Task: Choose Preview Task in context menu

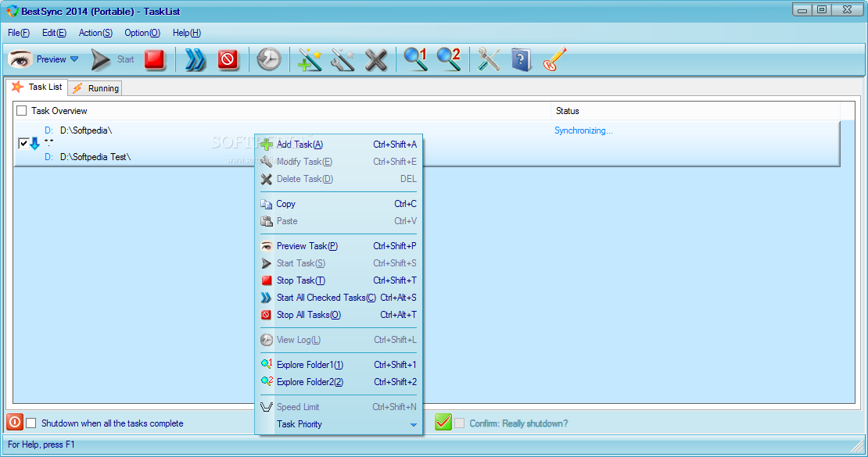Action: [339, 245]
